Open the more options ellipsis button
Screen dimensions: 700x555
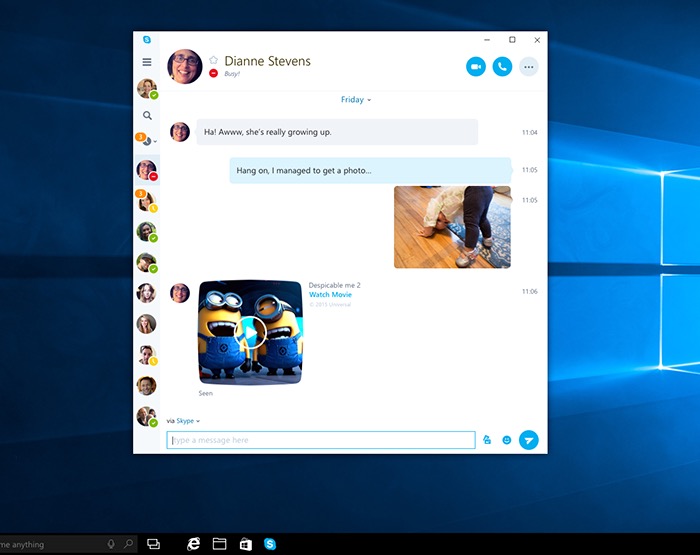click(529, 66)
